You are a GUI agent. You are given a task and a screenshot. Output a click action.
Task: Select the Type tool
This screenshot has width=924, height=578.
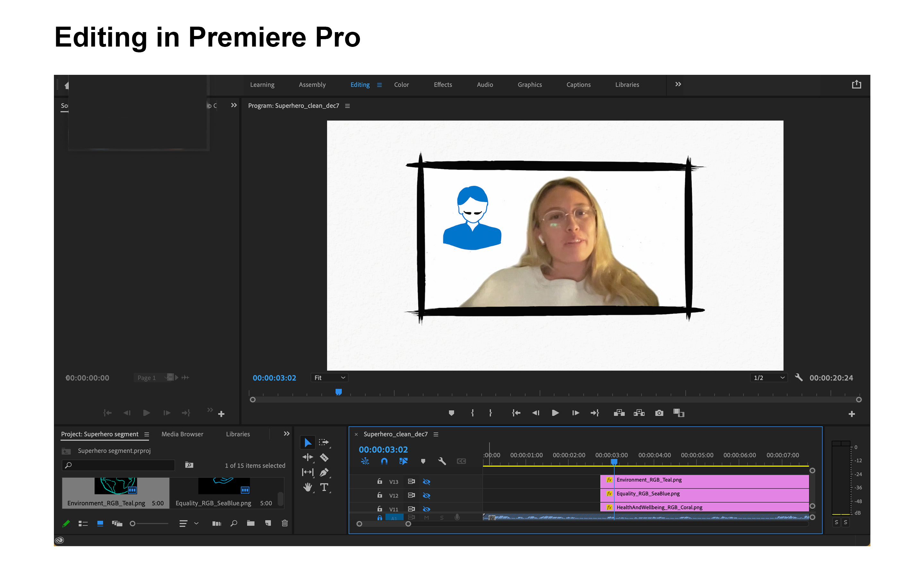click(x=324, y=487)
